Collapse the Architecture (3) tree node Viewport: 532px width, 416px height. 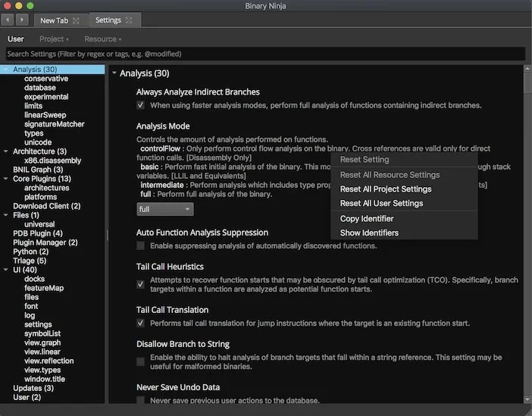point(6,152)
